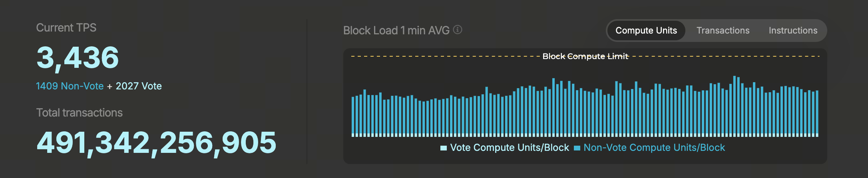
Task: Click the 491,342,256,905 total transactions number
Action: tap(156, 142)
